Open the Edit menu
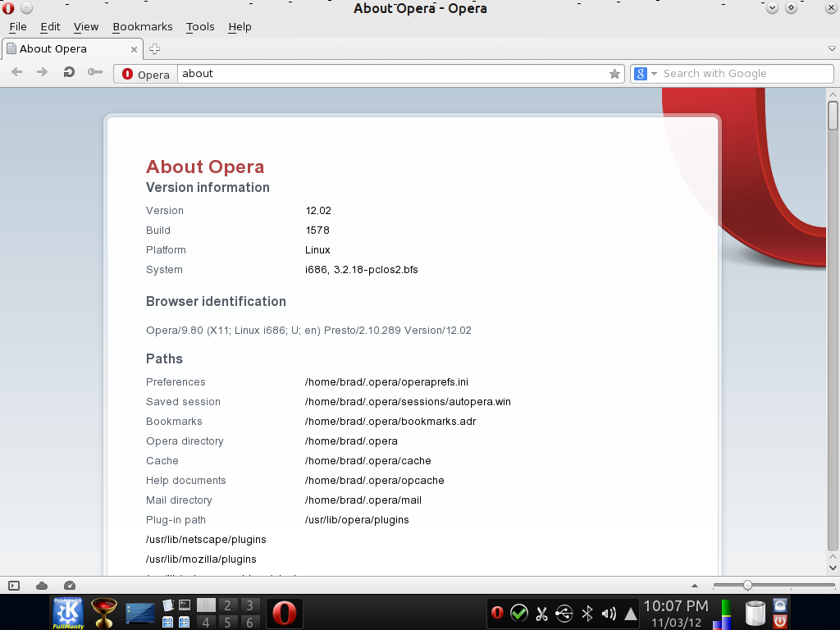This screenshot has height=630, width=840. tap(50, 27)
